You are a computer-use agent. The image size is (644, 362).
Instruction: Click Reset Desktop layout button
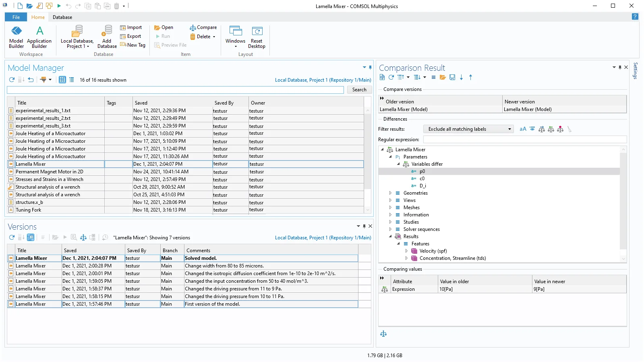coord(257,37)
